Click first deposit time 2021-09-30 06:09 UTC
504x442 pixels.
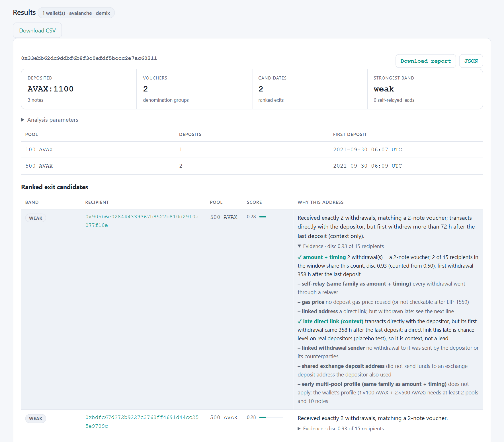tap(367, 166)
